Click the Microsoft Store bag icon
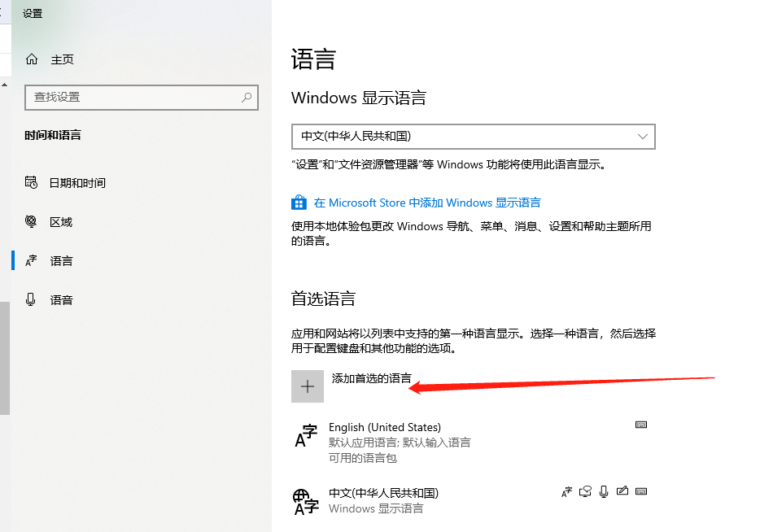760x532 pixels. coord(299,203)
